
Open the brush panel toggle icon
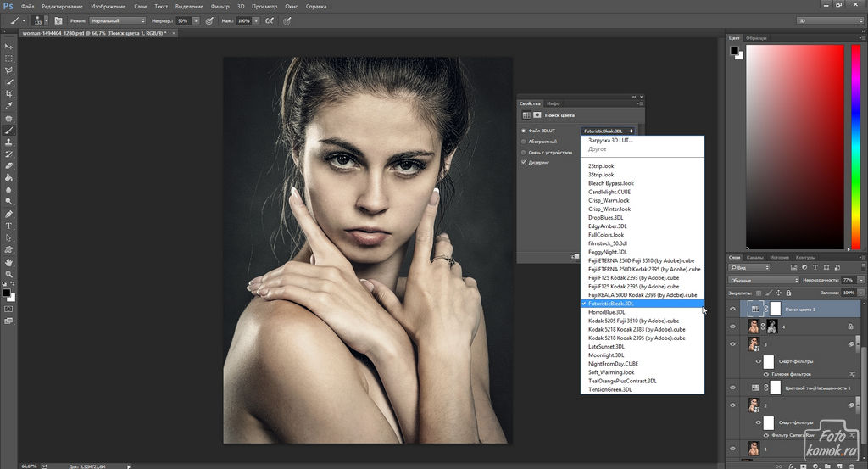pyautogui.click(x=58, y=20)
